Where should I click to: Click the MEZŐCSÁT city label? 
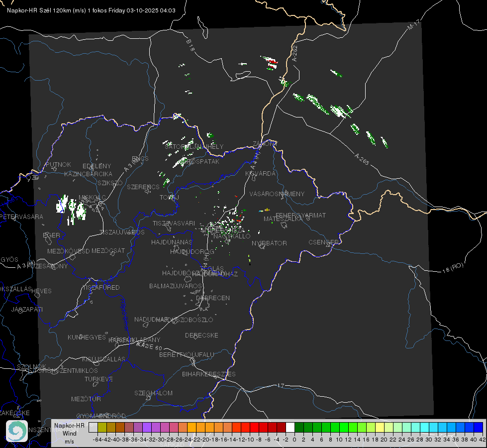108,250
